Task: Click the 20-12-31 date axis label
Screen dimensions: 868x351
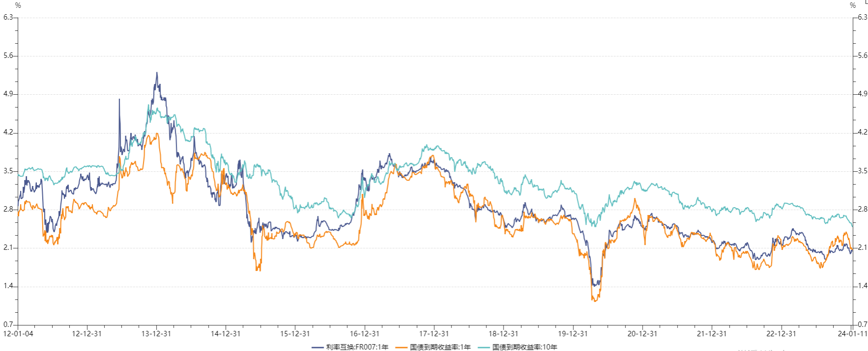Action: point(642,334)
